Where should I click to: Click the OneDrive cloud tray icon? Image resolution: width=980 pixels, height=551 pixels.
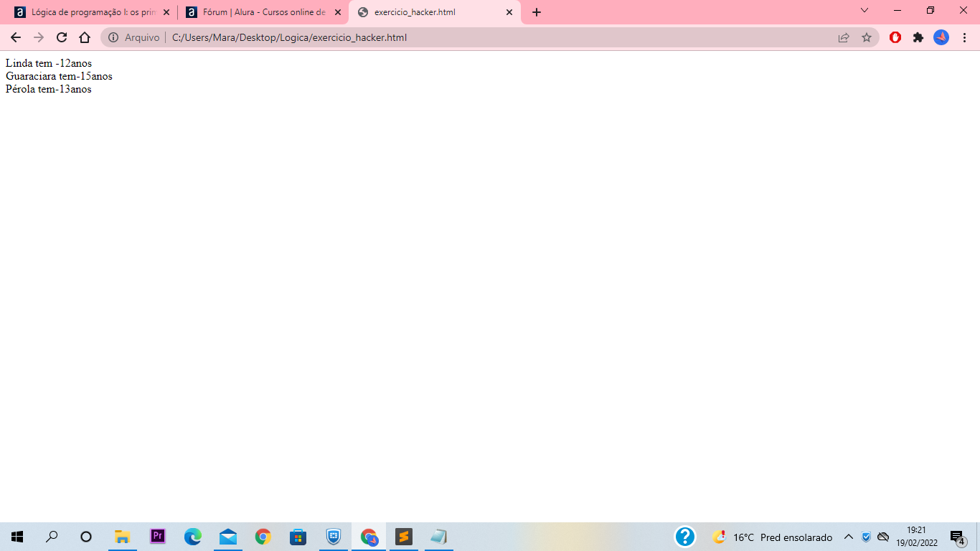pos(884,537)
